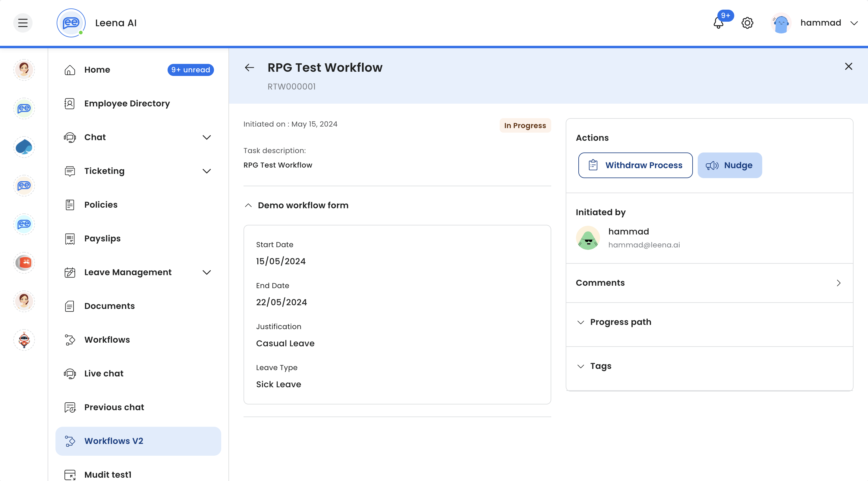
Task: Toggle the hamburger menu icon
Action: click(x=23, y=23)
